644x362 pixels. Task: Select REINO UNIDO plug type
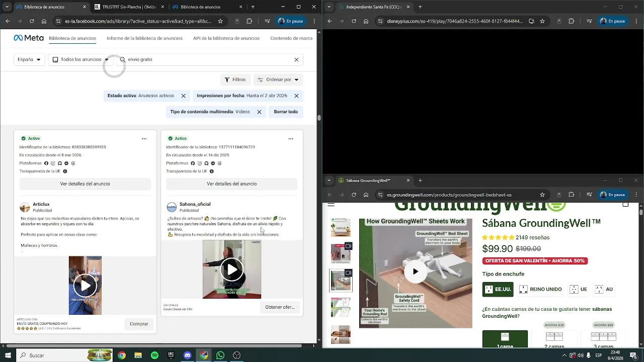540,289
